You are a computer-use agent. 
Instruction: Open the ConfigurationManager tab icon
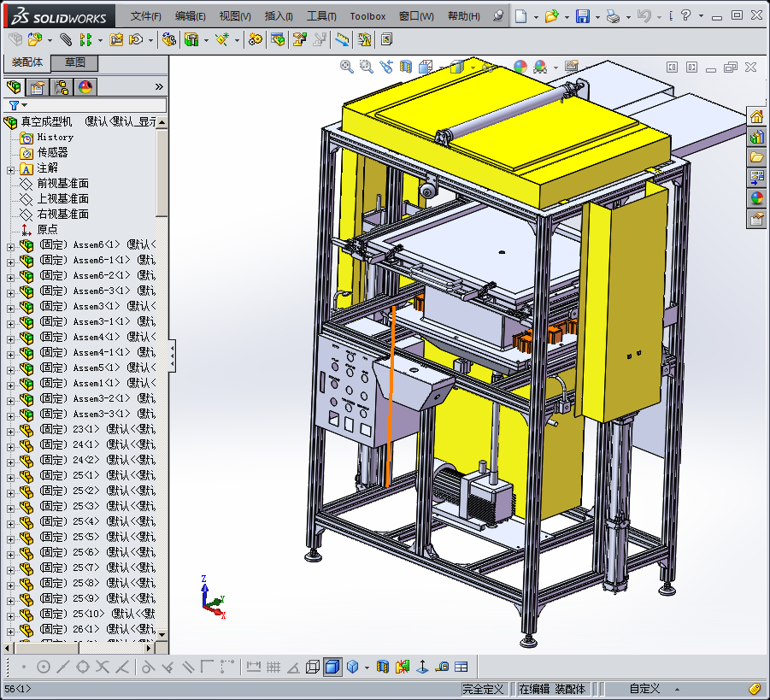pos(61,87)
